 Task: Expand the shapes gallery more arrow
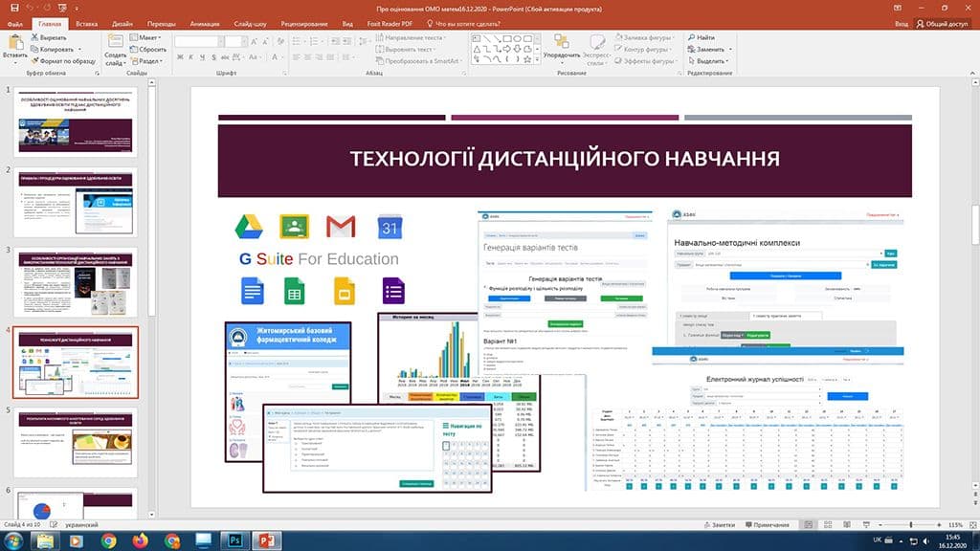(x=537, y=59)
